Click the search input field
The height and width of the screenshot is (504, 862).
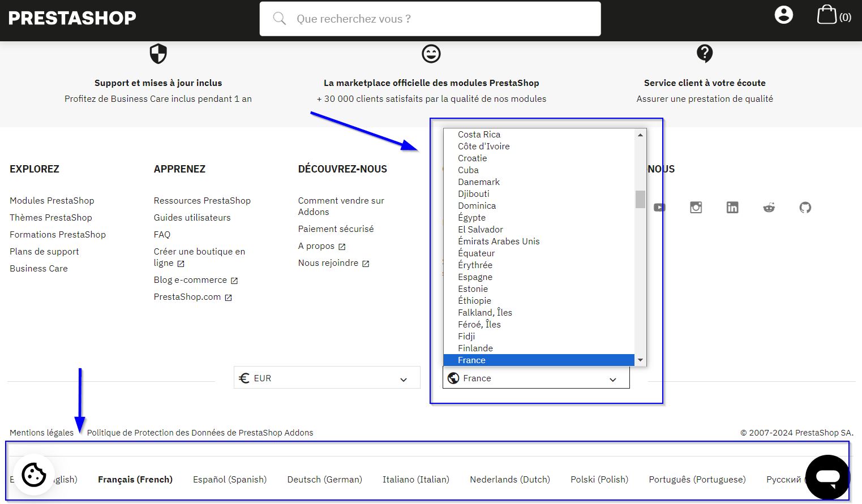[x=430, y=19]
